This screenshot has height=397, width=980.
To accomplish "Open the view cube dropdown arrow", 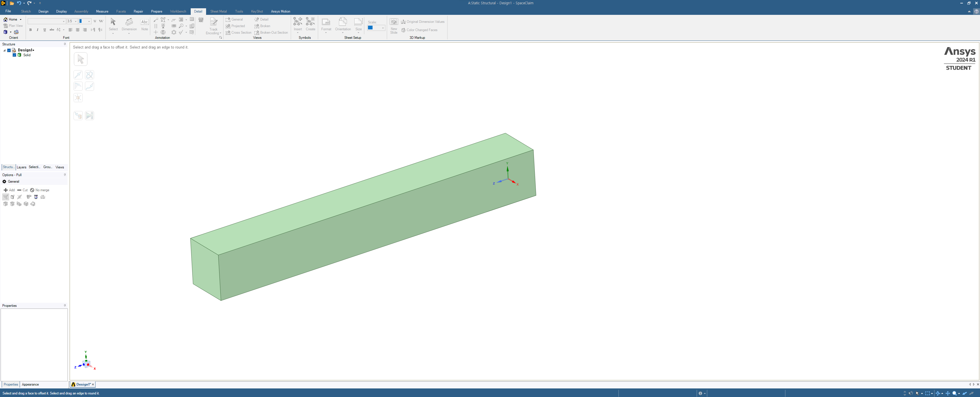I will tap(11, 32).
